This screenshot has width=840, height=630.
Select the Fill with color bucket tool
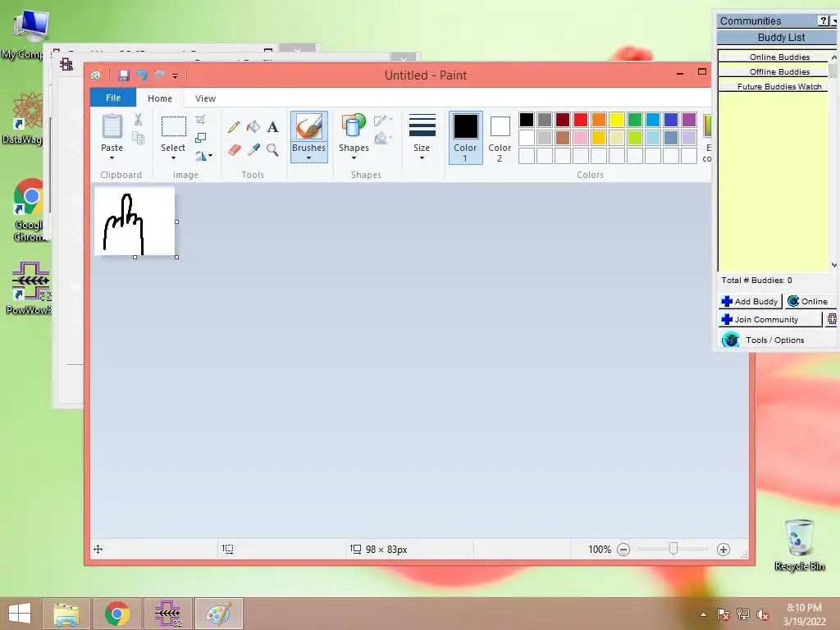point(253,127)
